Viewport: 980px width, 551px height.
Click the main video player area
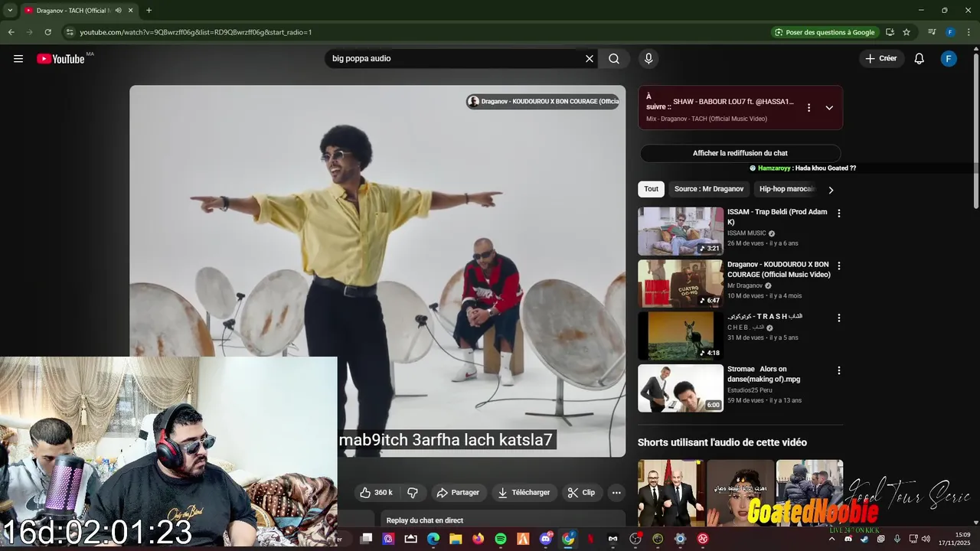coord(377,271)
